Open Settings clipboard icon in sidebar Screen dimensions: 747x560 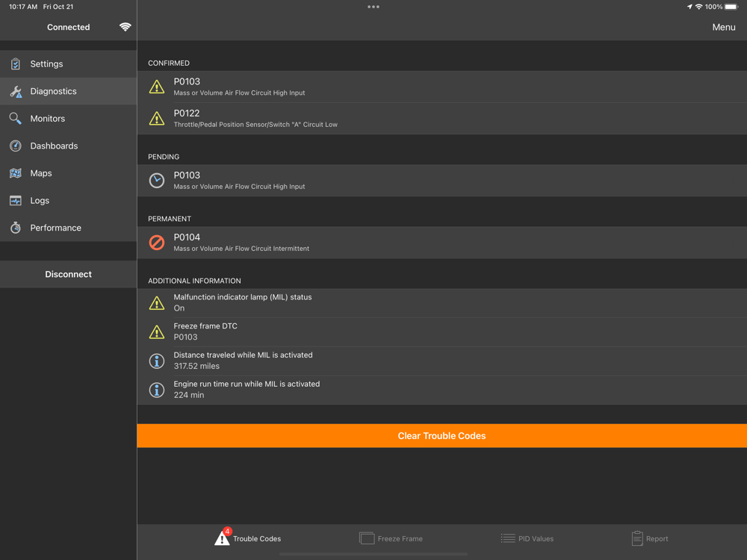[x=15, y=63]
